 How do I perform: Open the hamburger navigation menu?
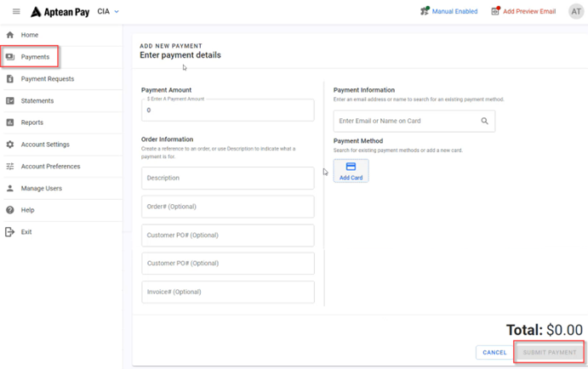pyautogui.click(x=16, y=11)
